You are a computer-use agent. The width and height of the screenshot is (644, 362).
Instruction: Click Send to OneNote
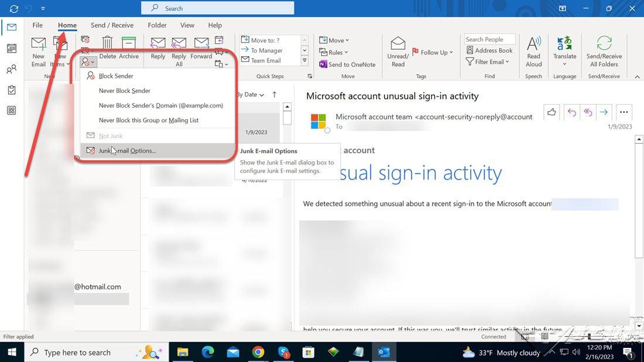point(347,64)
